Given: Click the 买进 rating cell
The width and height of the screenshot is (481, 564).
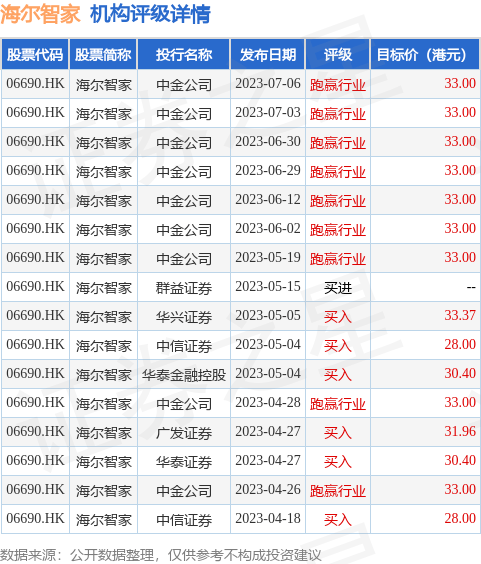Looking at the screenshot, I should coord(337,287).
